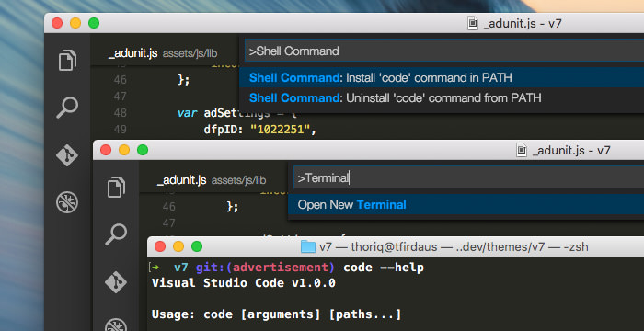The image size is (644, 331).
Task: Focus the '>Terminal' palette input
Action: (x=468, y=177)
